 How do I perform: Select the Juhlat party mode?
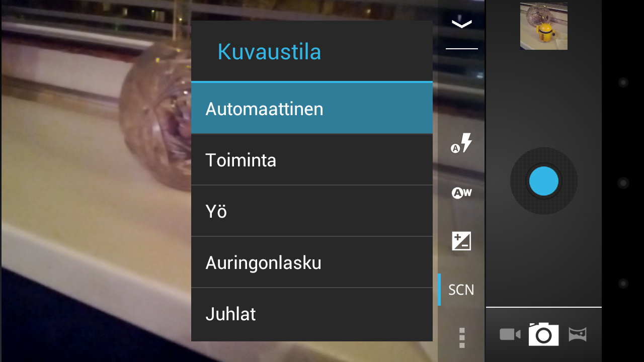[312, 314]
